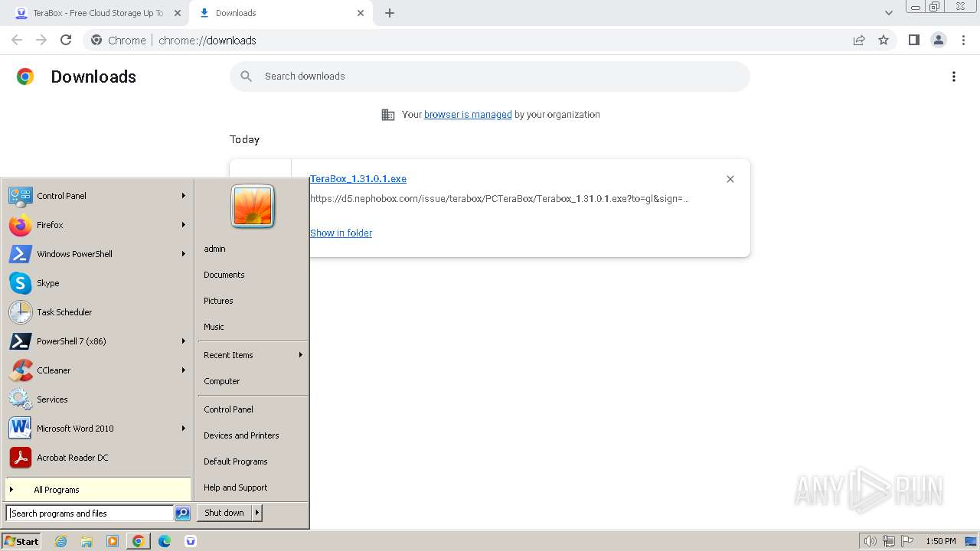Screen dimensions: 980x551
Task: Reload the Downloads page
Action: pos(66,40)
